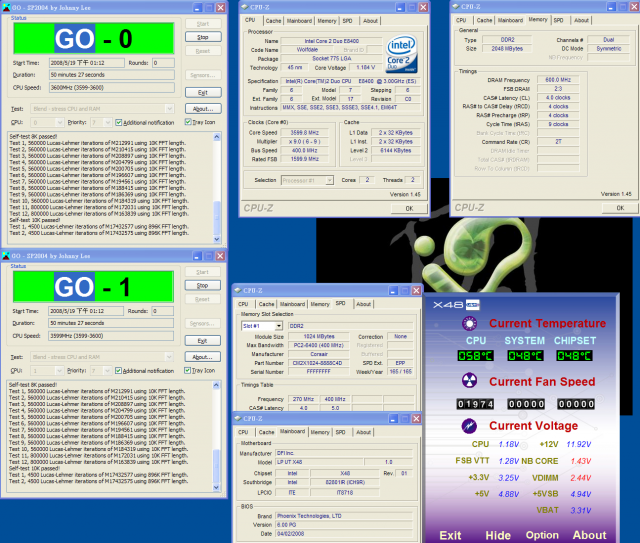
Task: Click About... button in GO-1 window
Action: (x=202, y=357)
